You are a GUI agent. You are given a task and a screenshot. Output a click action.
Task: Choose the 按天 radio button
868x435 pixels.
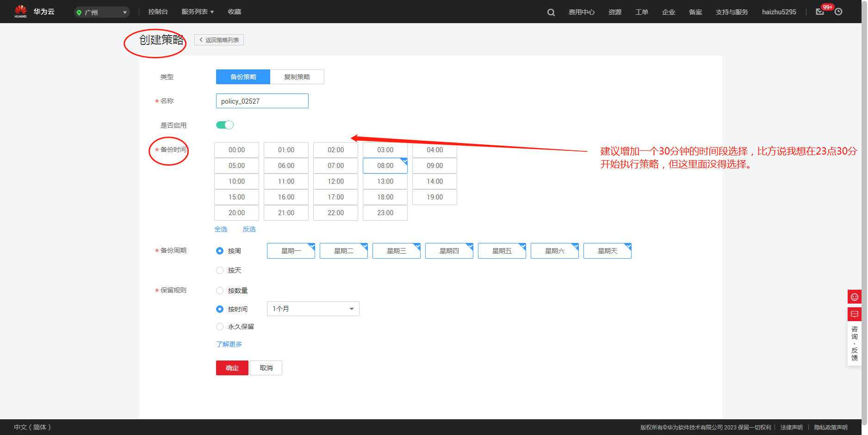click(220, 270)
